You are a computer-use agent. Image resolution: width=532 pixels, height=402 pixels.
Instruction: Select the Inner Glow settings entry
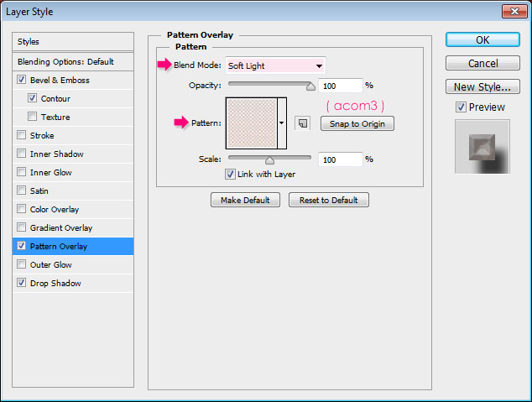51,172
